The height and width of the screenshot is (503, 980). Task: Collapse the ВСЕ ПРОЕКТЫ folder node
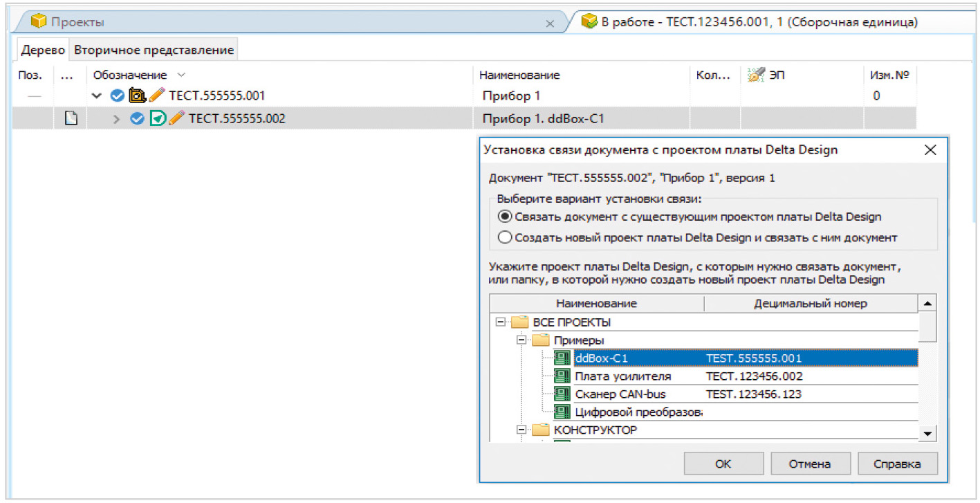[x=500, y=322]
